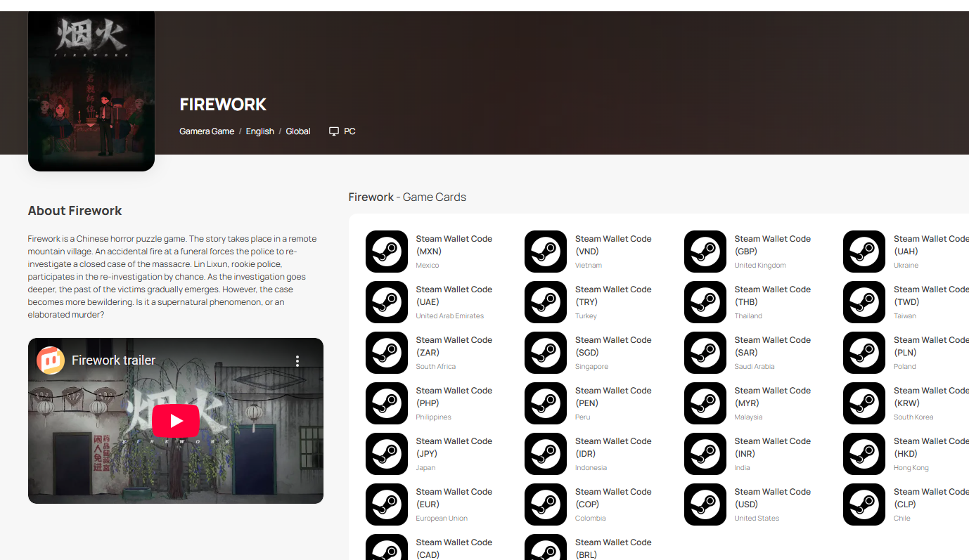Open the trailer's three-dot options menu

coord(297,360)
